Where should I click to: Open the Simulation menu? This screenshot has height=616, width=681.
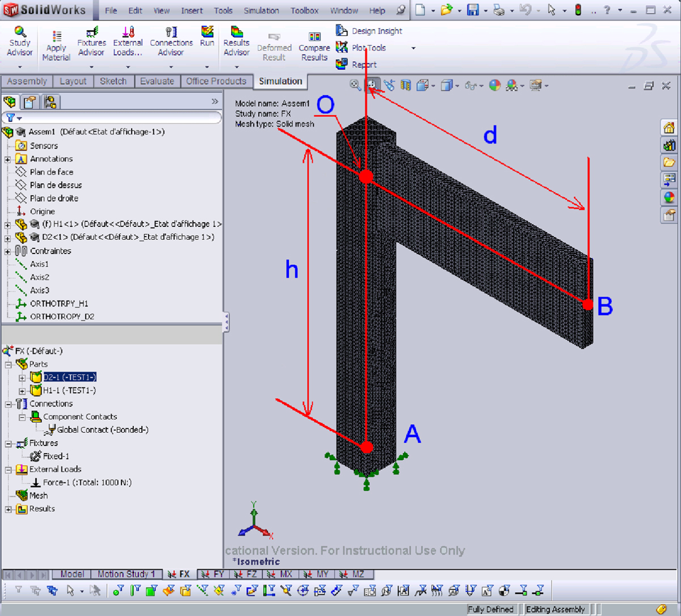(x=261, y=10)
